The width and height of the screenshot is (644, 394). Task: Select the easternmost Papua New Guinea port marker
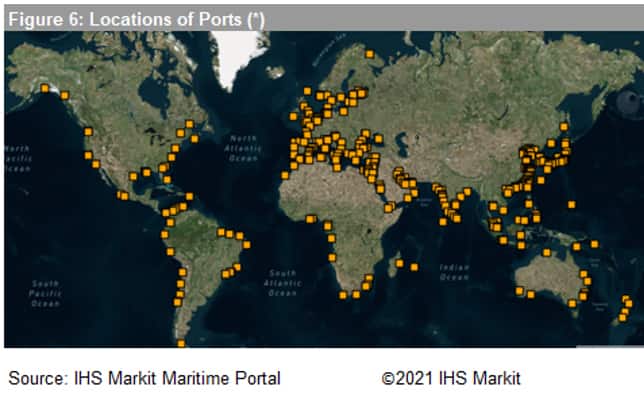[594, 244]
